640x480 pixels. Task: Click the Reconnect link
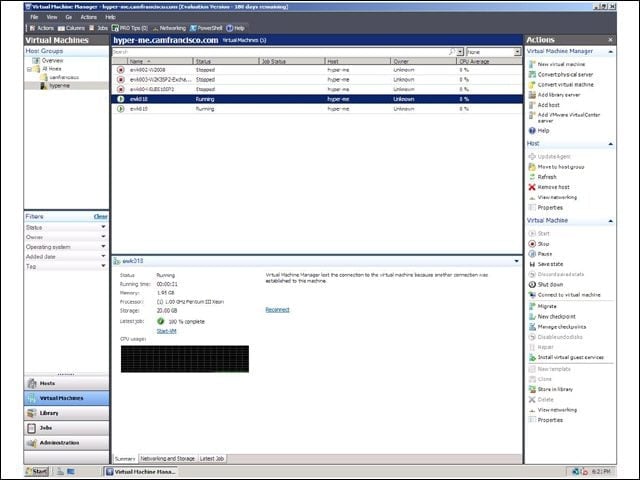pyautogui.click(x=277, y=310)
